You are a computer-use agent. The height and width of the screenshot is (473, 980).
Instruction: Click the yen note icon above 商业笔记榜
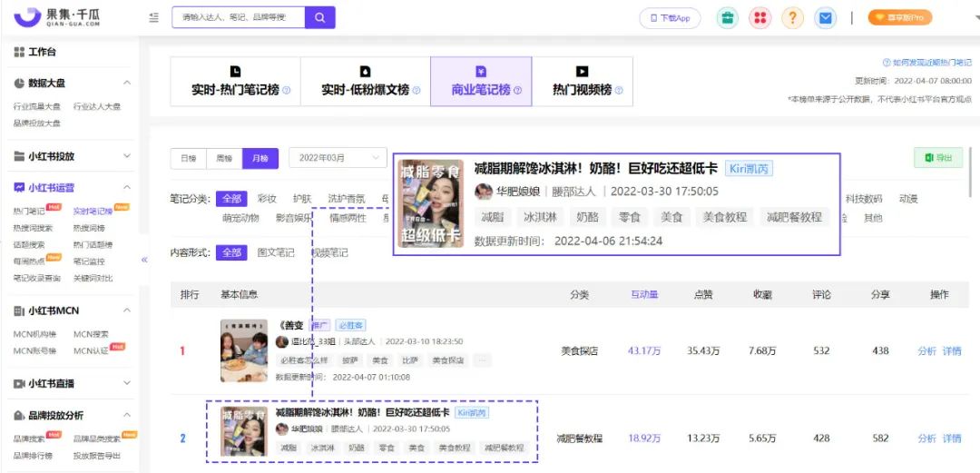tap(481, 72)
